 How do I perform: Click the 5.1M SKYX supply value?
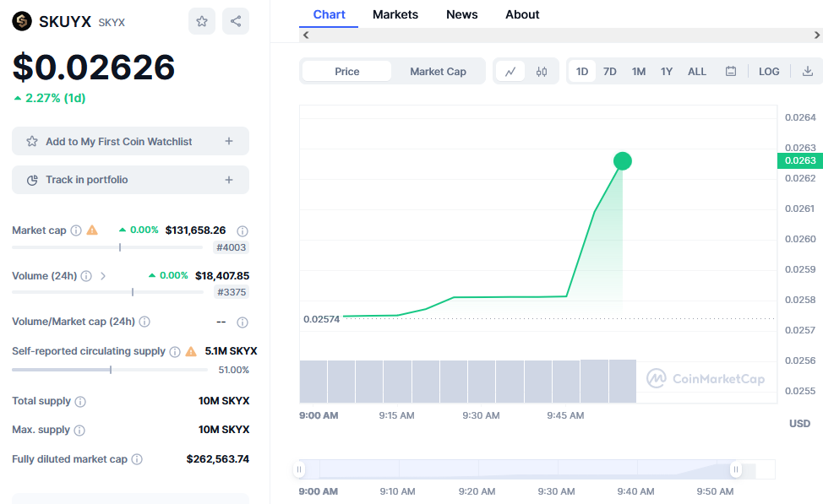pyautogui.click(x=231, y=351)
